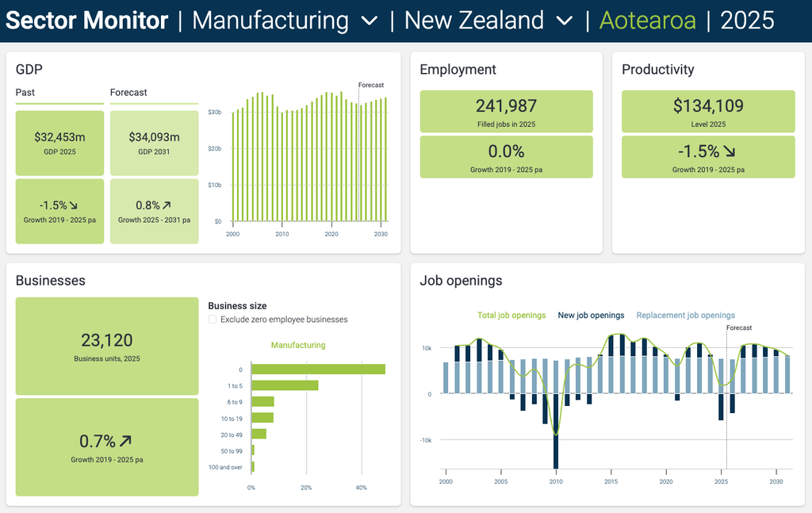This screenshot has height=513, width=812.
Task: Select the zero-employee bar in Business size chart
Action: pyautogui.click(x=319, y=369)
